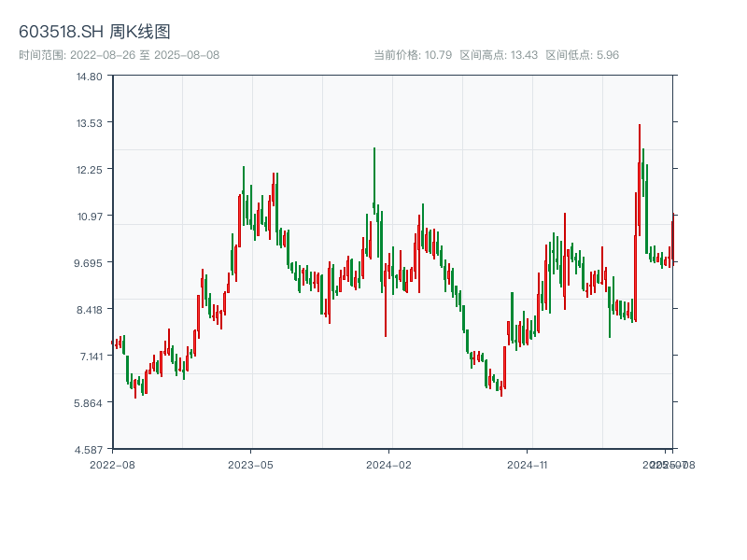Select the chart title 603518.SH 周K线图
The width and height of the screenshot is (747, 560).
94,32
